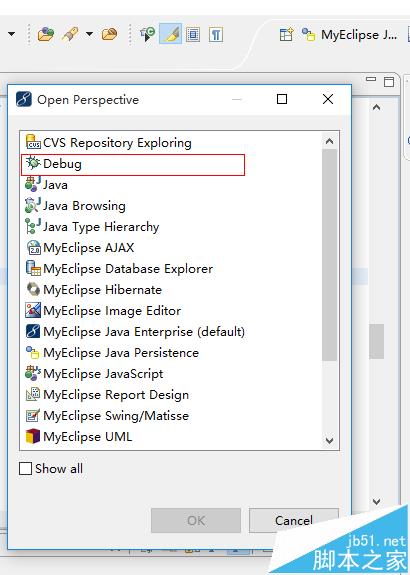Click the Show Whitespace Characters icon
410x575 pixels.
(216, 35)
